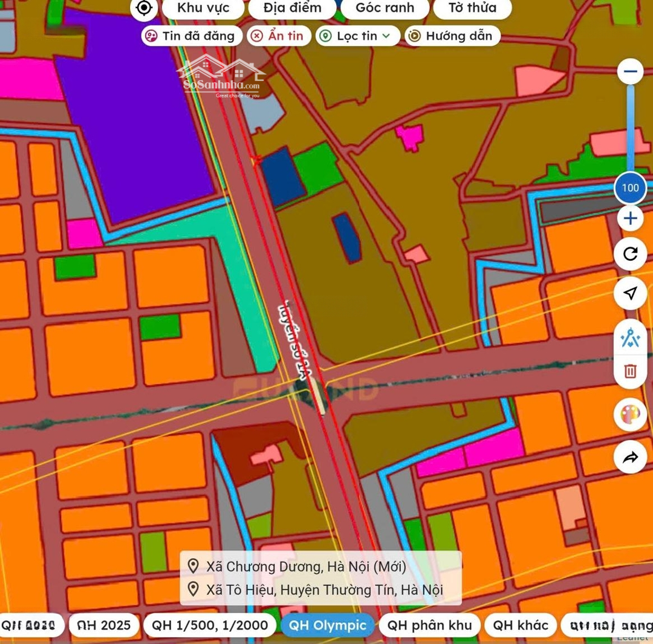Click the zoom in plus button
The image size is (653, 644).
(x=630, y=218)
